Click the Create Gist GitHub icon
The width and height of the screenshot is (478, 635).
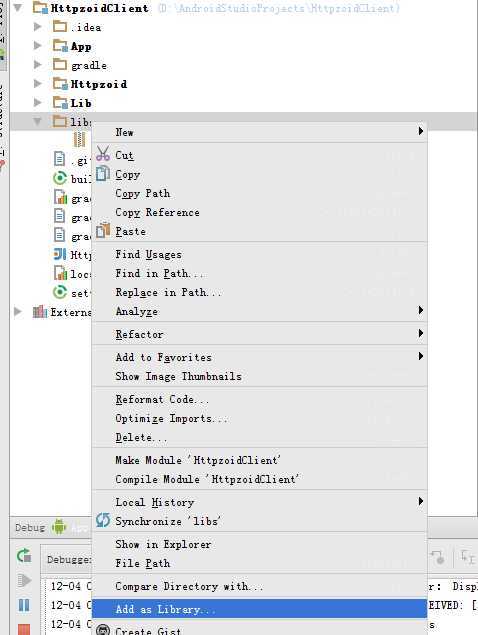coord(103,630)
